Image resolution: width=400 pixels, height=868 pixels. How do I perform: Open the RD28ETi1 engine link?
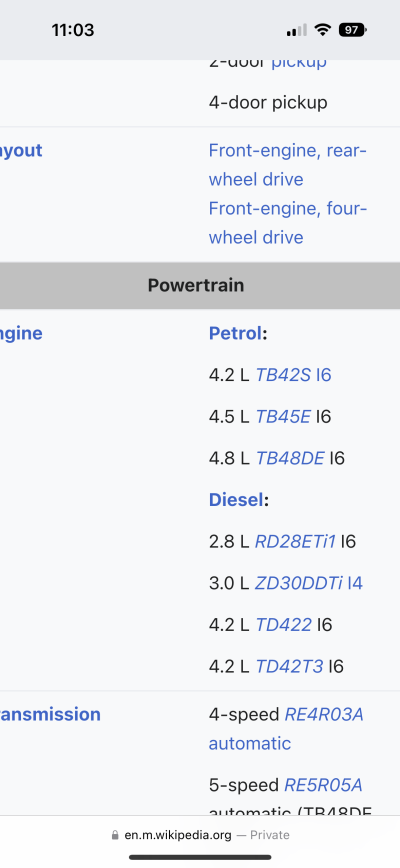click(295, 541)
